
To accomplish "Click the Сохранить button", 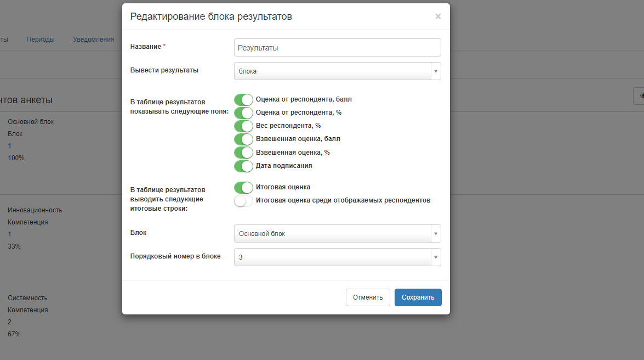I will 418,297.
